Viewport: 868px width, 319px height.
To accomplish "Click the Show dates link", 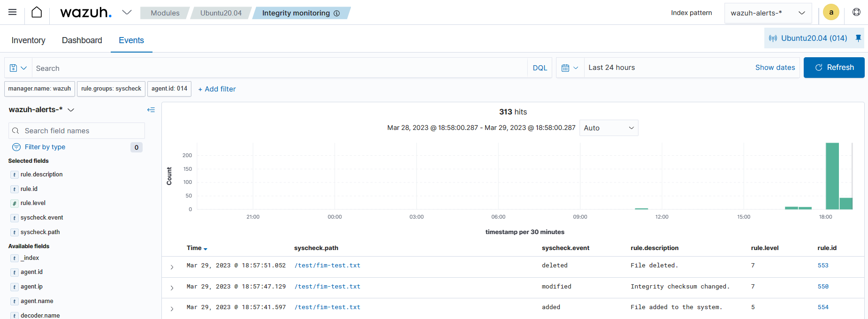I will pyautogui.click(x=775, y=68).
